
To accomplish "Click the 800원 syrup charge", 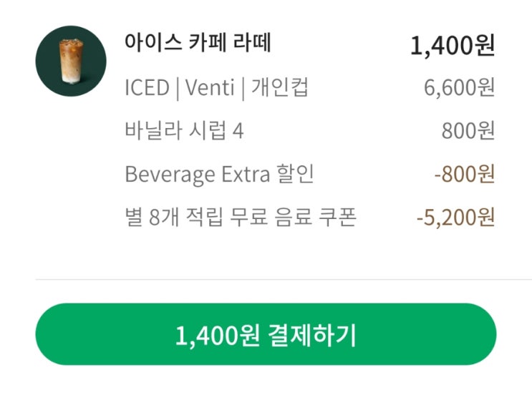I will click(x=468, y=132).
